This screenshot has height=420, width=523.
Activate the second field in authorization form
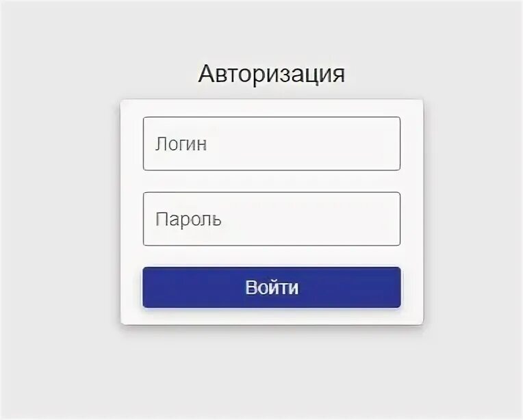tap(272, 219)
